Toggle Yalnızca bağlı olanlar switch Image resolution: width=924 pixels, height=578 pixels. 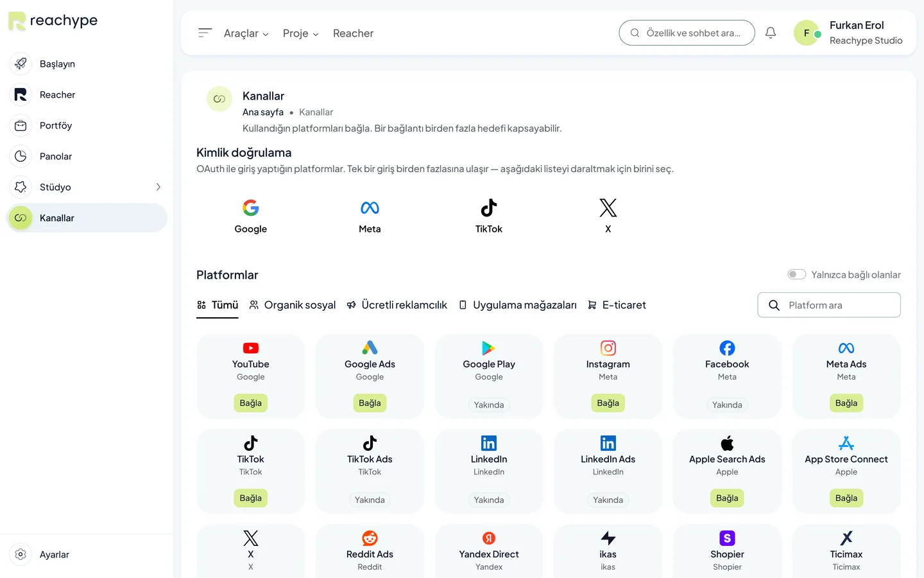797,274
